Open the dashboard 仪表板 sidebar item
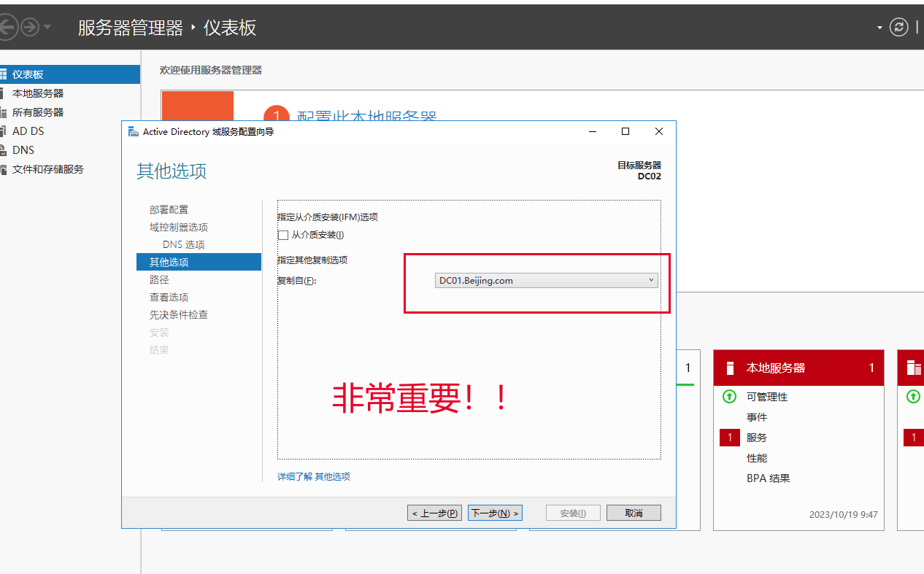 (x=28, y=74)
